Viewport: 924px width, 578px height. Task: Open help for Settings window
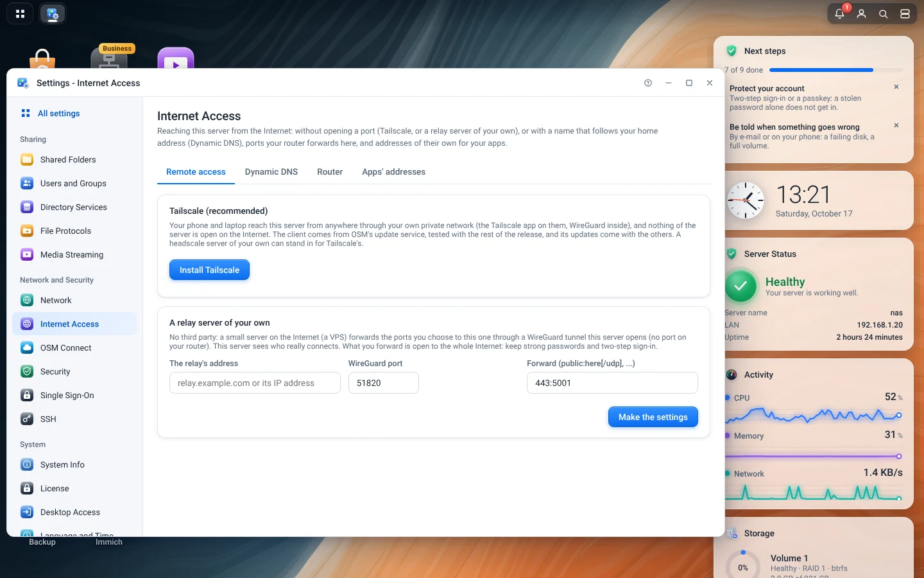click(x=648, y=83)
